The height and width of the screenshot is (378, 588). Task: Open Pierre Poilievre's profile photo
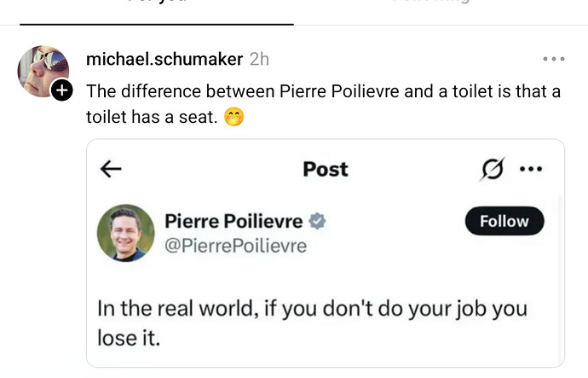click(125, 233)
